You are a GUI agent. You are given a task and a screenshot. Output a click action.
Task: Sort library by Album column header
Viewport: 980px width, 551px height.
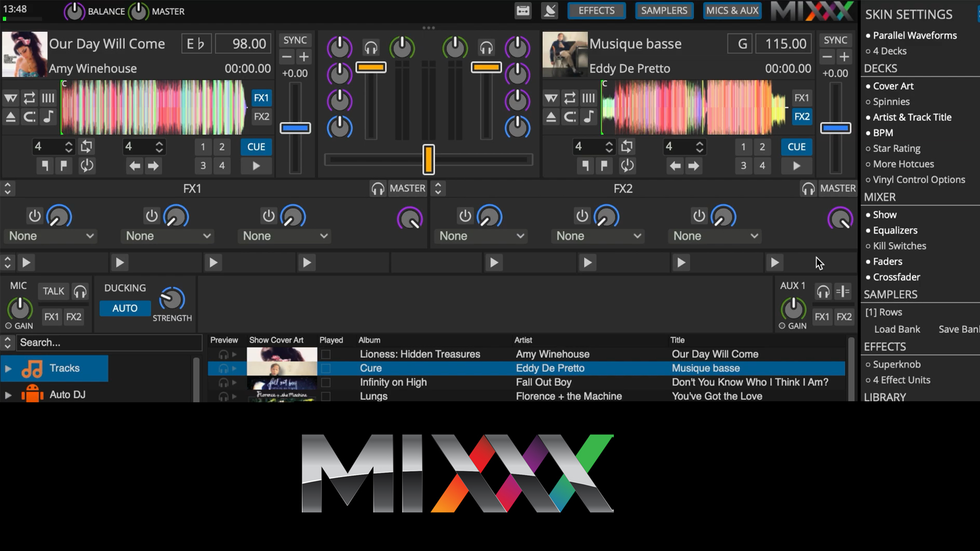coord(369,340)
